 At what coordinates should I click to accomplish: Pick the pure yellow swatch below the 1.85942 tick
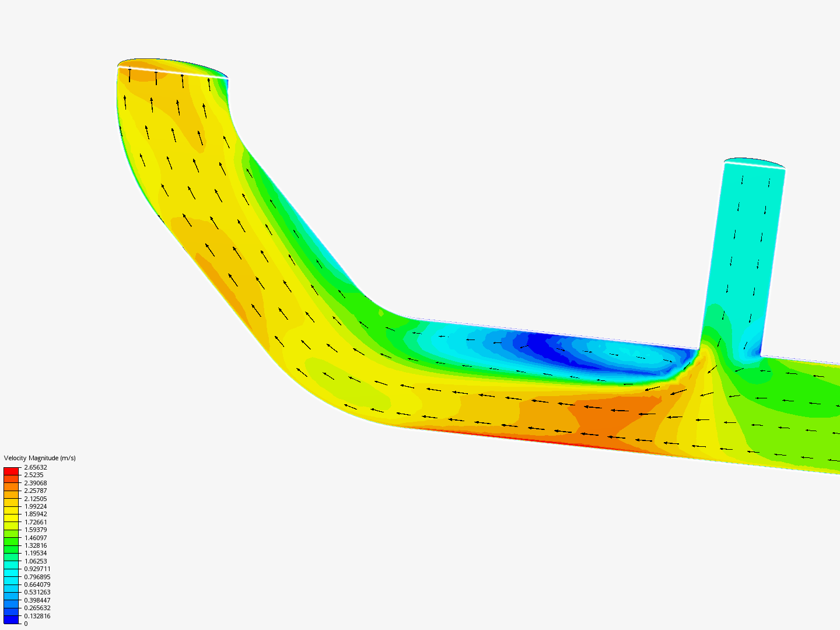(11, 518)
